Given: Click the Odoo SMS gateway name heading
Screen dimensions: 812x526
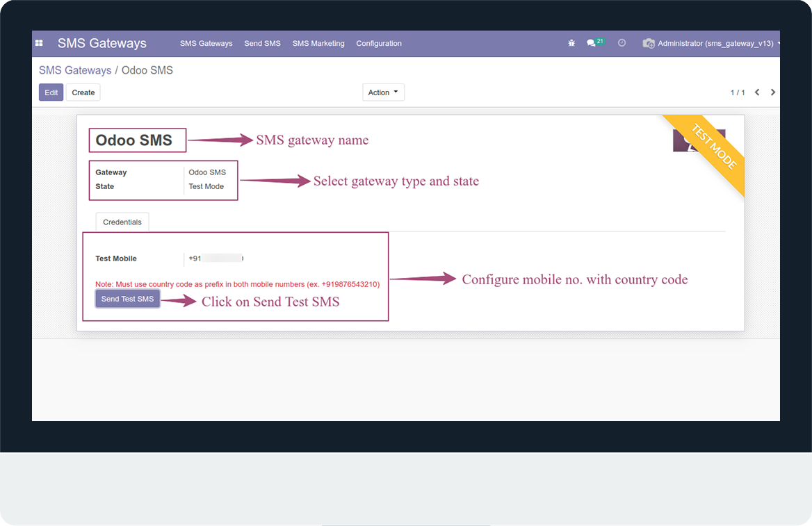Looking at the screenshot, I should pyautogui.click(x=133, y=140).
